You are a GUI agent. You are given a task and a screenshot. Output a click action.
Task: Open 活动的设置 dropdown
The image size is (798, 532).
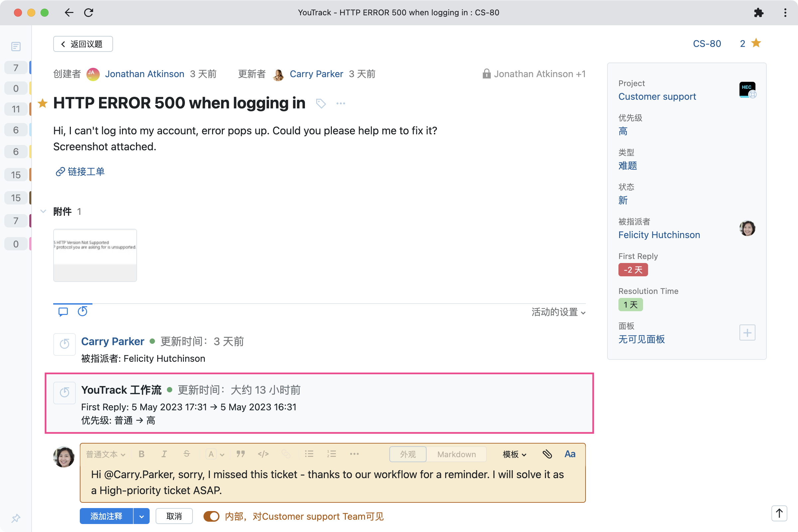click(x=558, y=312)
